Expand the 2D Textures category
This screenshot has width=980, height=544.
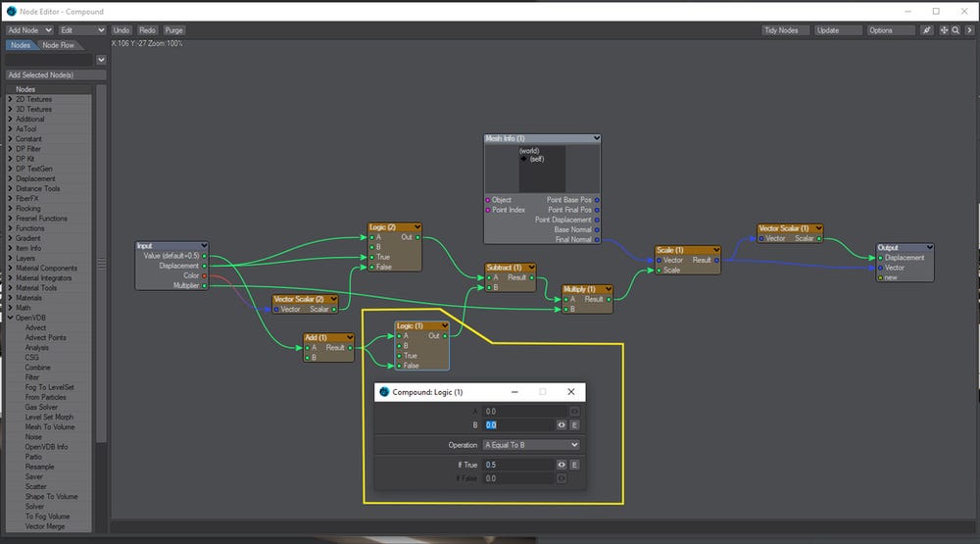[10, 99]
